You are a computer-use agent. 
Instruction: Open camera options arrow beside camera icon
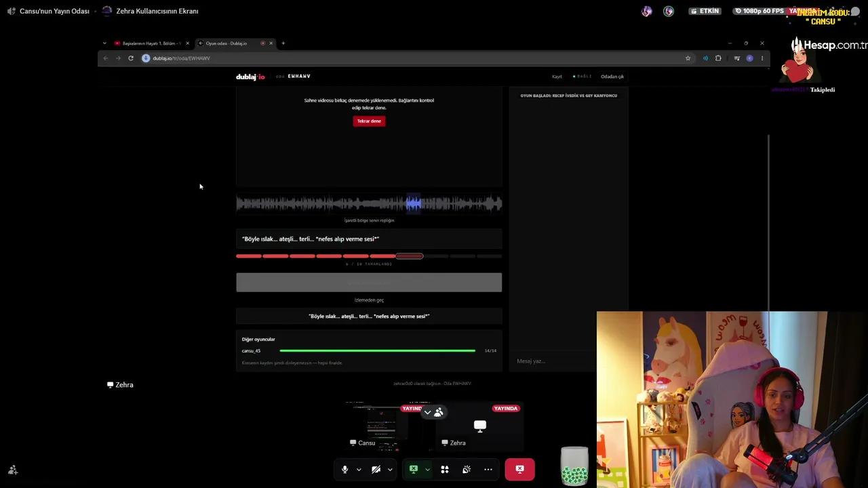(x=390, y=469)
